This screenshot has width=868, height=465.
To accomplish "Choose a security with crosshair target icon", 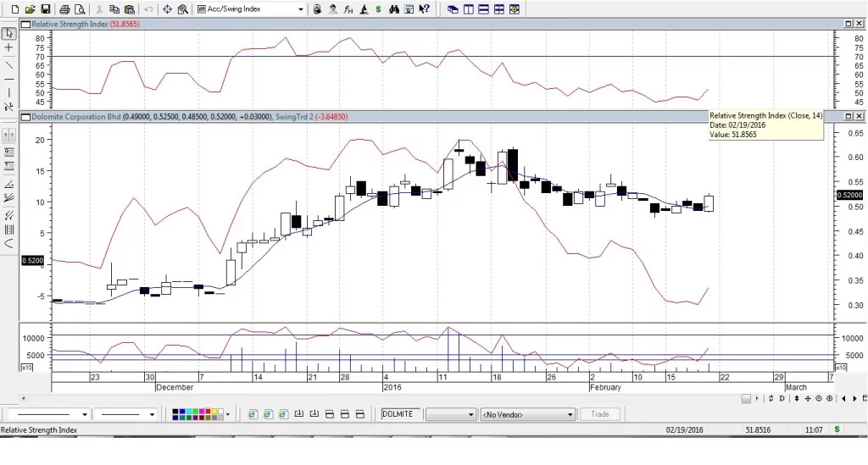I will coord(167,9).
